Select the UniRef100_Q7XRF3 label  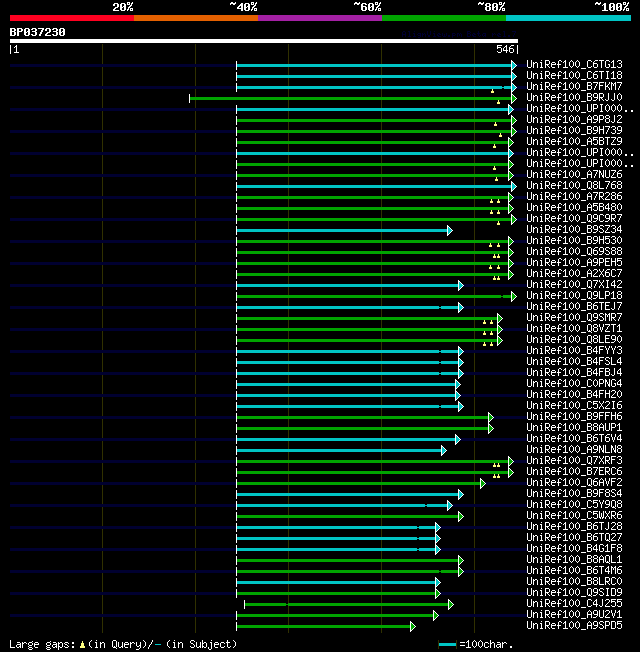pos(574,461)
